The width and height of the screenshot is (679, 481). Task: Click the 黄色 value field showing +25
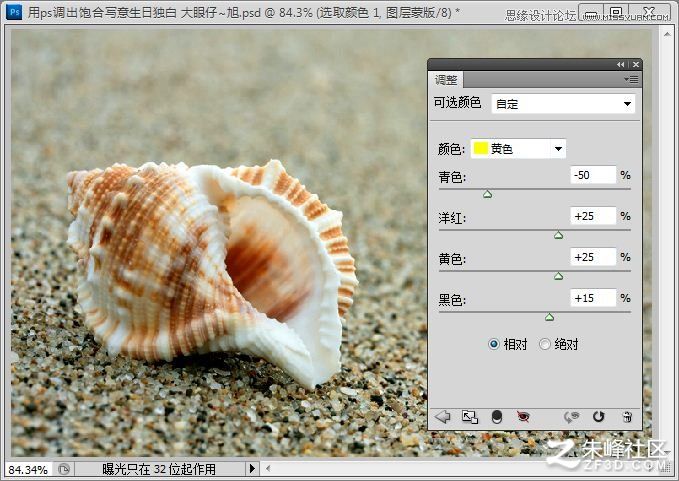point(593,257)
